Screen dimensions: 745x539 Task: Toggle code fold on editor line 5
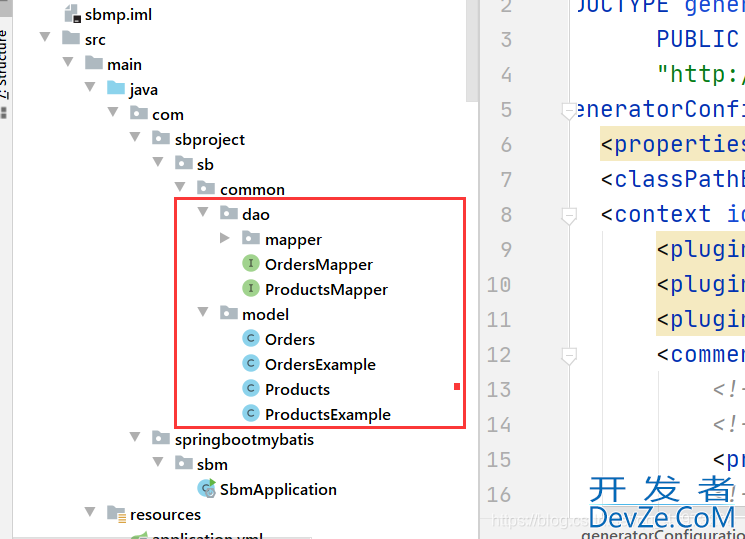point(569,111)
